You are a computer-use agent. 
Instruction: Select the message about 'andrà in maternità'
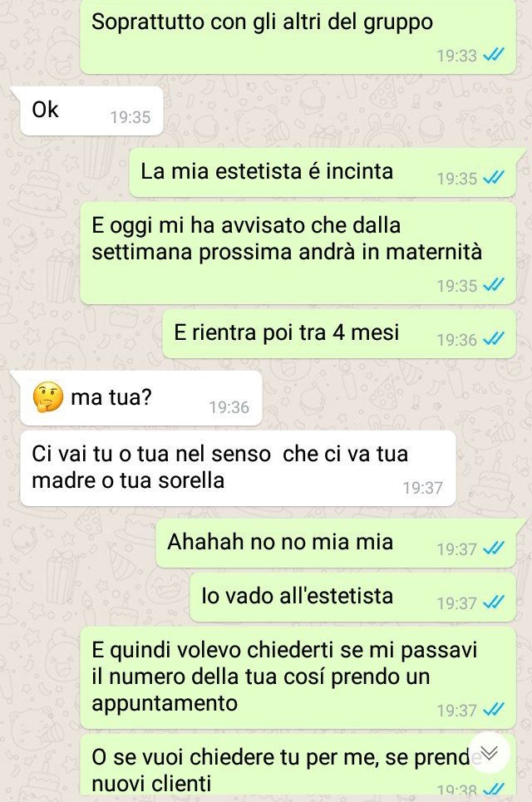(x=298, y=253)
